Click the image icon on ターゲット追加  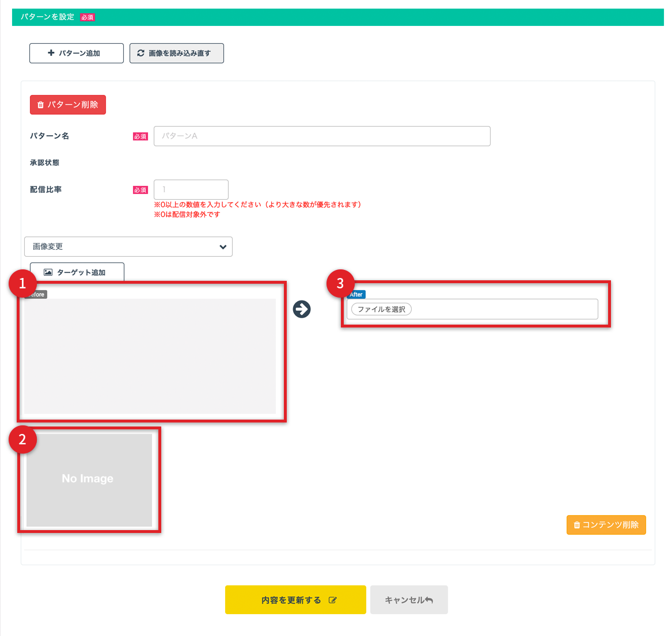[x=48, y=272]
